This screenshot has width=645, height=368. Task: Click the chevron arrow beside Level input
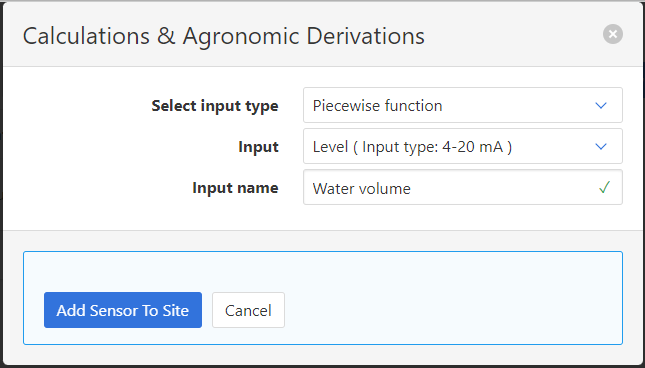[601, 146]
